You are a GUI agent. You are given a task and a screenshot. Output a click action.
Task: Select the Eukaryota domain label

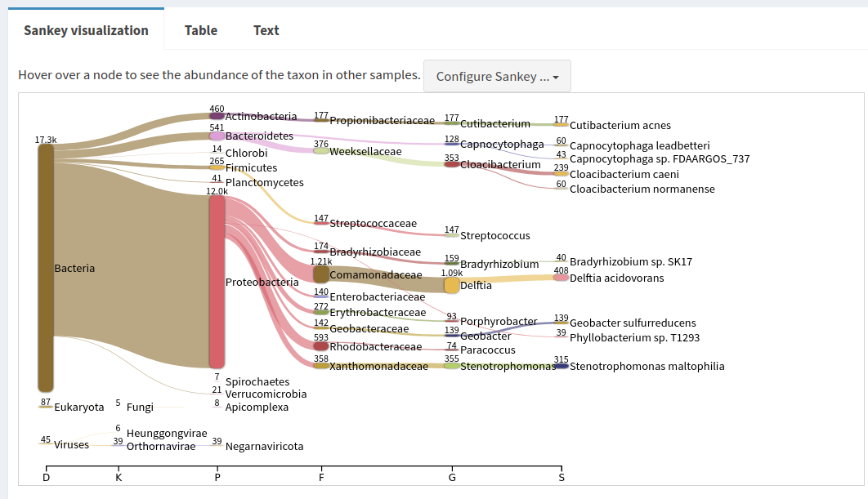tap(78, 407)
